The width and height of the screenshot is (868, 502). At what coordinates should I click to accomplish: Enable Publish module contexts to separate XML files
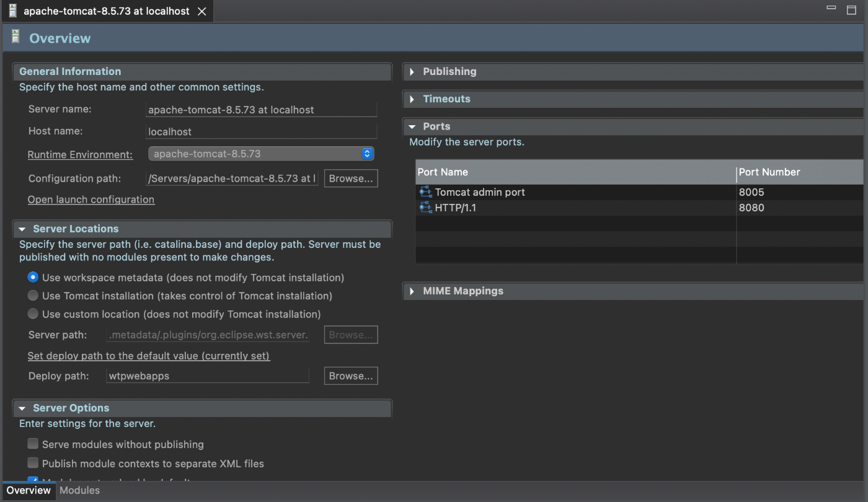pos(33,464)
